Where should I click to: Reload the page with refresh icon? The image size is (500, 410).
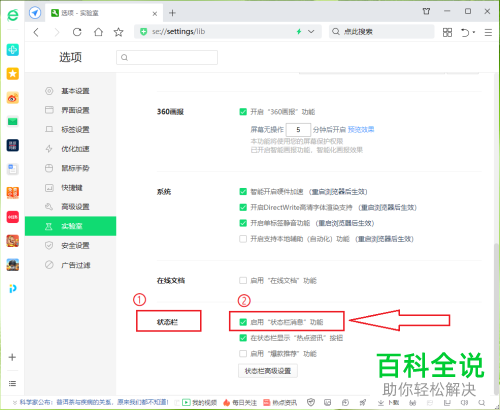pos(77,32)
